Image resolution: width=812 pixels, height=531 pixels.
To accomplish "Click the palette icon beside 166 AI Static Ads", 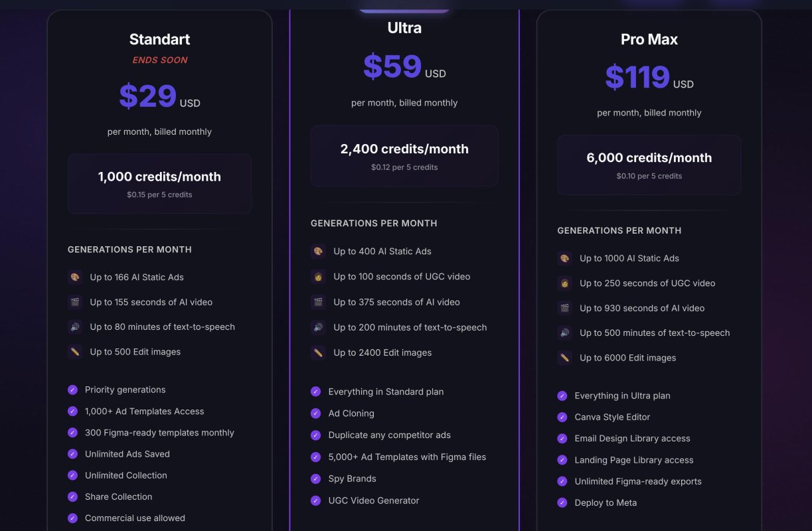I will click(x=75, y=277).
